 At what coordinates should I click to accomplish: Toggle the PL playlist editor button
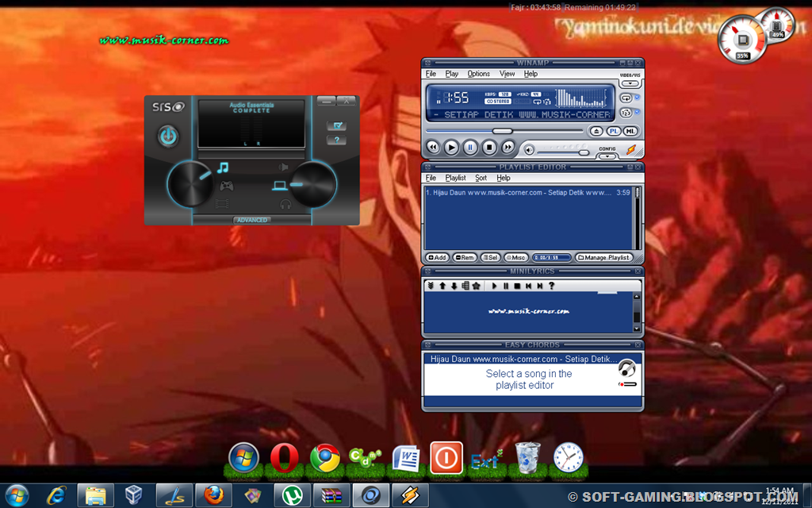(614, 131)
